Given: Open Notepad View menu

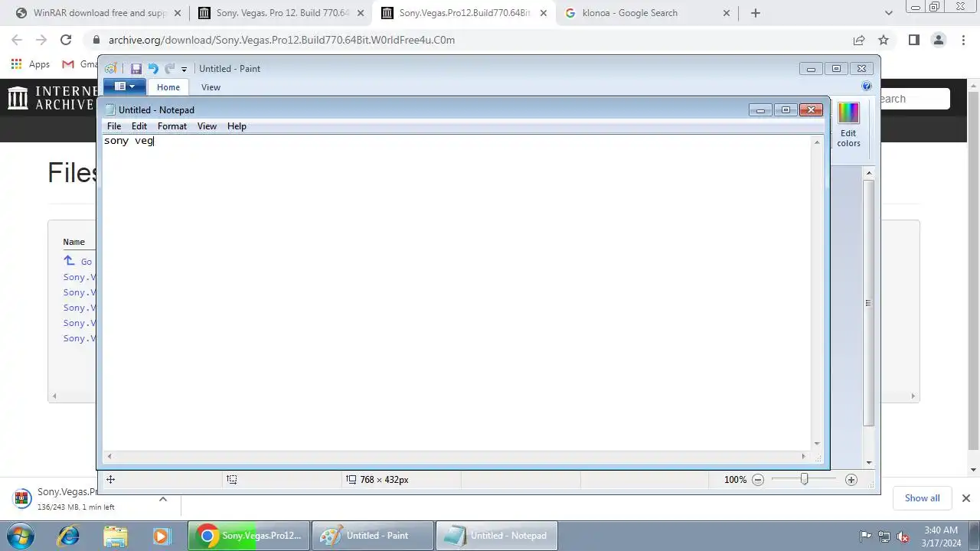Looking at the screenshot, I should 207,126.
